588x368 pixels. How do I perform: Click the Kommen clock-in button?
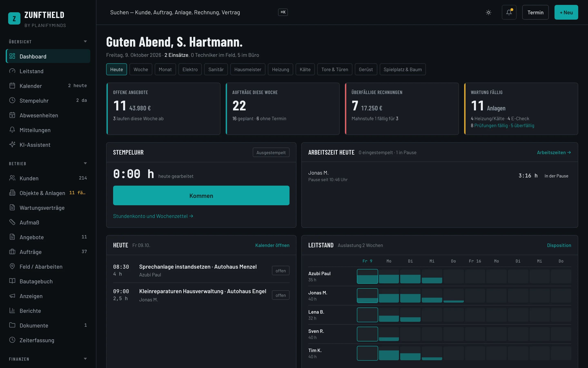point(201,195)
